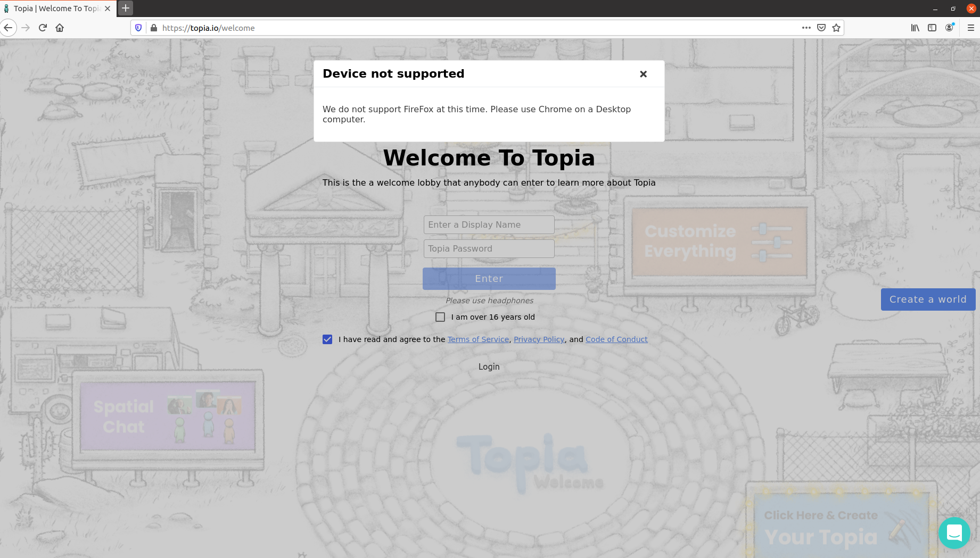
Task: Open the browser home page
Action: [60, 28]
